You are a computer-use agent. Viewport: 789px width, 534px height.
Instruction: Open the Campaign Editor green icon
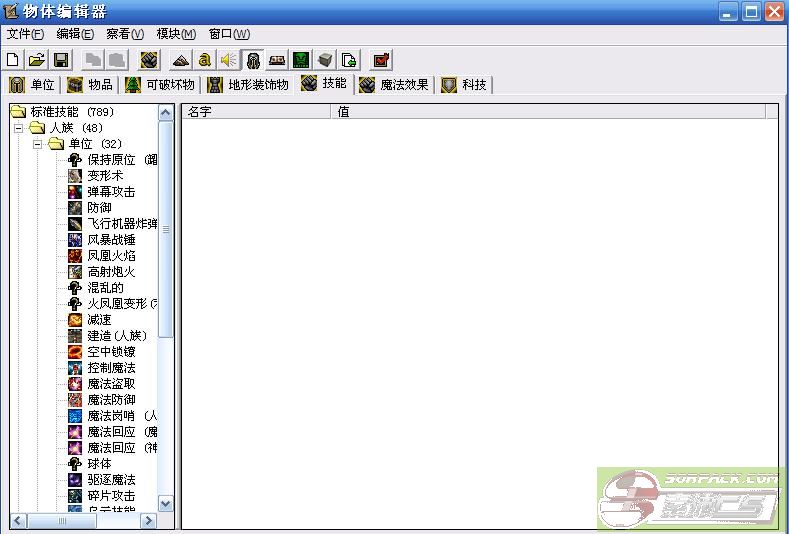coord(301,60)
